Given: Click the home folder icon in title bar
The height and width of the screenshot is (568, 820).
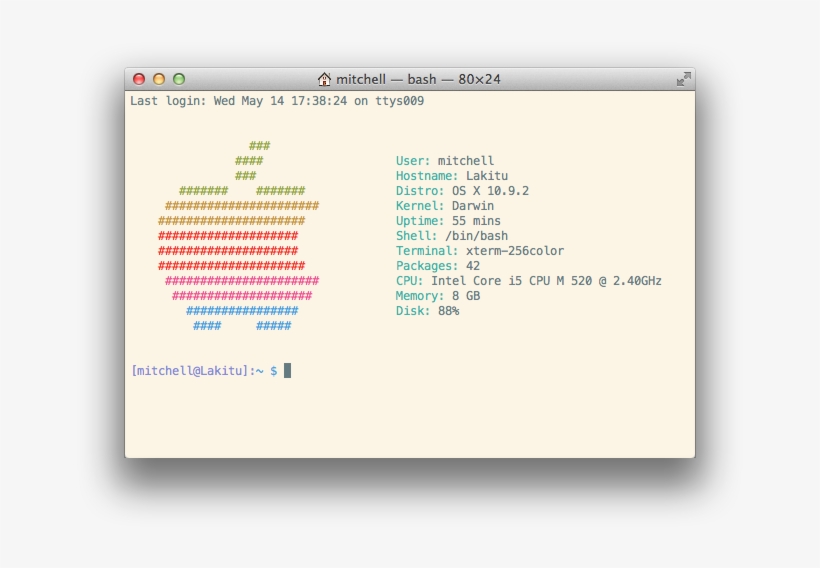Looking at the screenshot, I should [324, 79].
